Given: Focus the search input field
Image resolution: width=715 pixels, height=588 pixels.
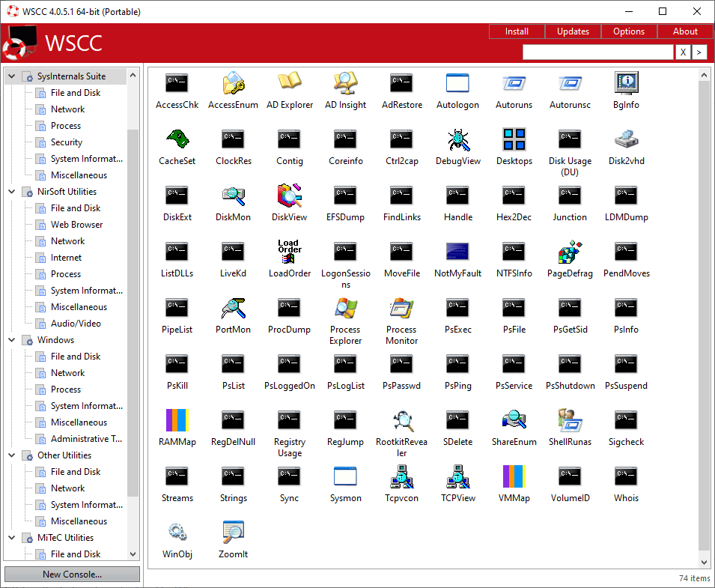Looking at the screenshot, I should pos(597,52).
